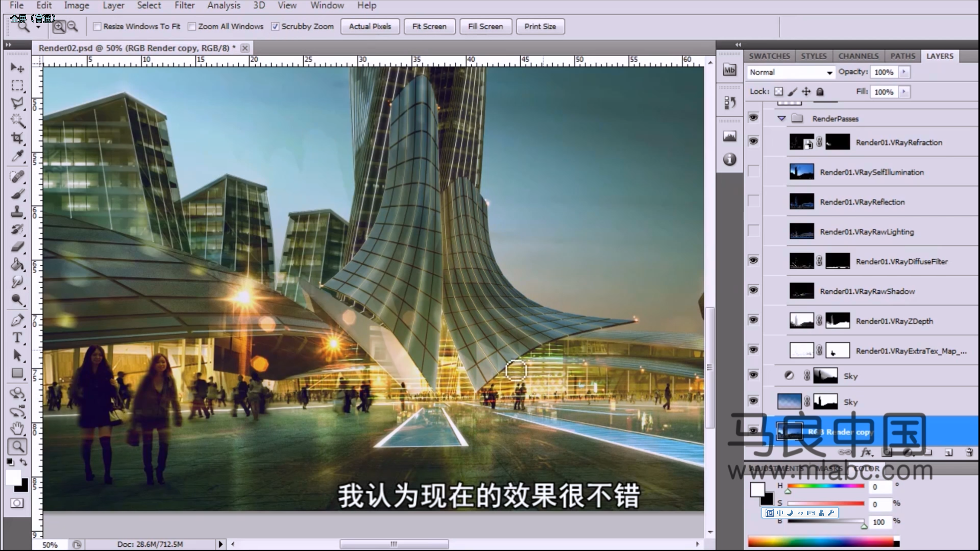
Task: Collapse the right panel dock
Action: [738, 45]
